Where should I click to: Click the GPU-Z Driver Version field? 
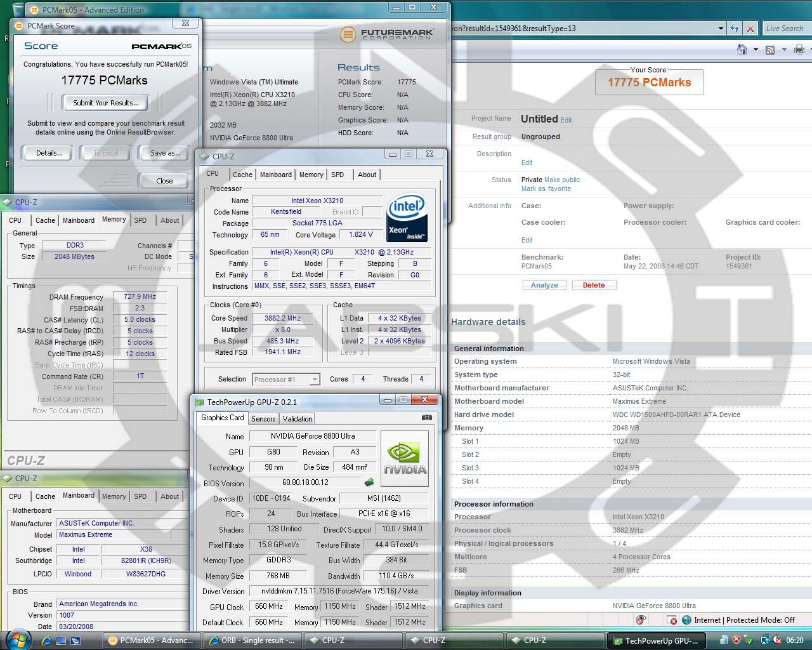[x=338, y=591]
